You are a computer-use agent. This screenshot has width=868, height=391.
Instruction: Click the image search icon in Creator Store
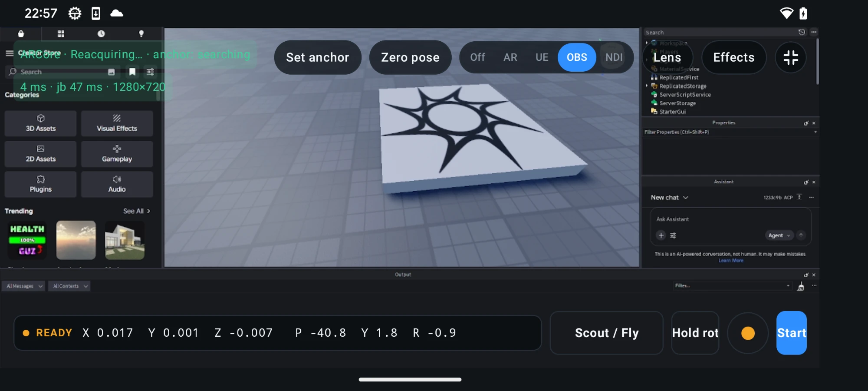click(x=112, y=72)
